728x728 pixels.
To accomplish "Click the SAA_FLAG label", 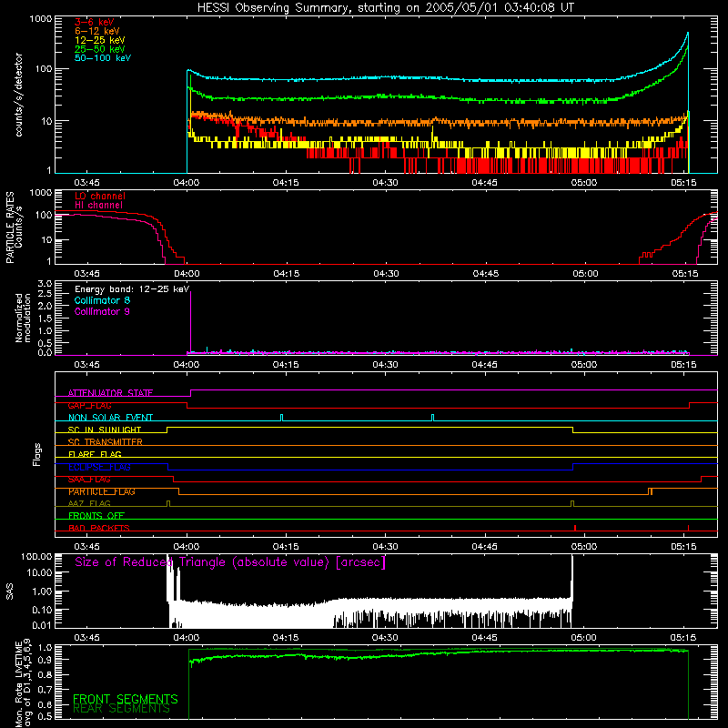I will click(89, 479).
